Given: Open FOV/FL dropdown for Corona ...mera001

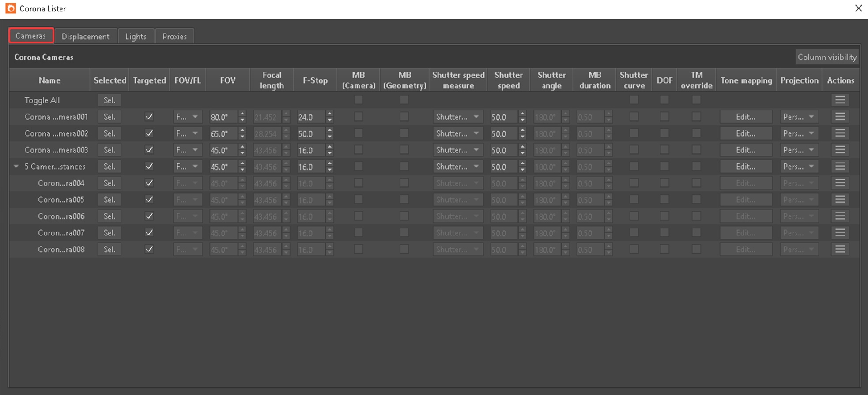Looking at the screenshot, I should click(188, 117).
